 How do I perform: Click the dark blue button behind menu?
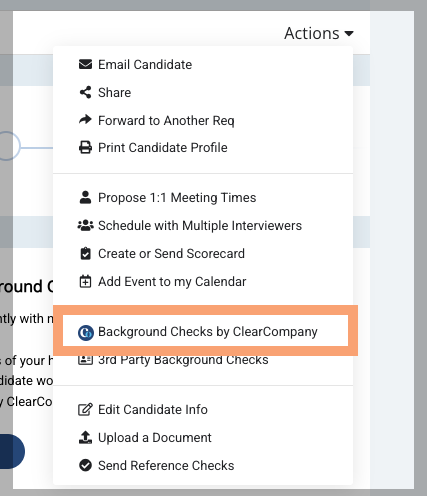(12, 451)
